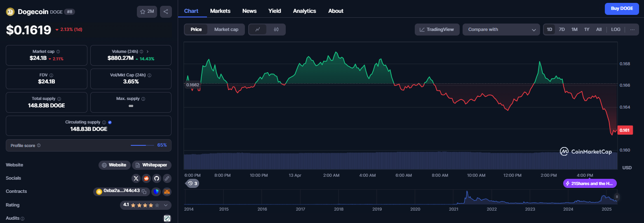Image resolution: width=644 pixels, height=223 pixels.
Task: Open Dogecoin X (Twitter) social link
Action: (136, 178)
